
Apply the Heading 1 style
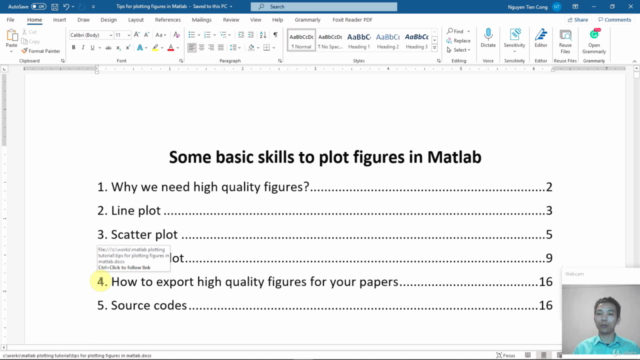tap(359, 40)
